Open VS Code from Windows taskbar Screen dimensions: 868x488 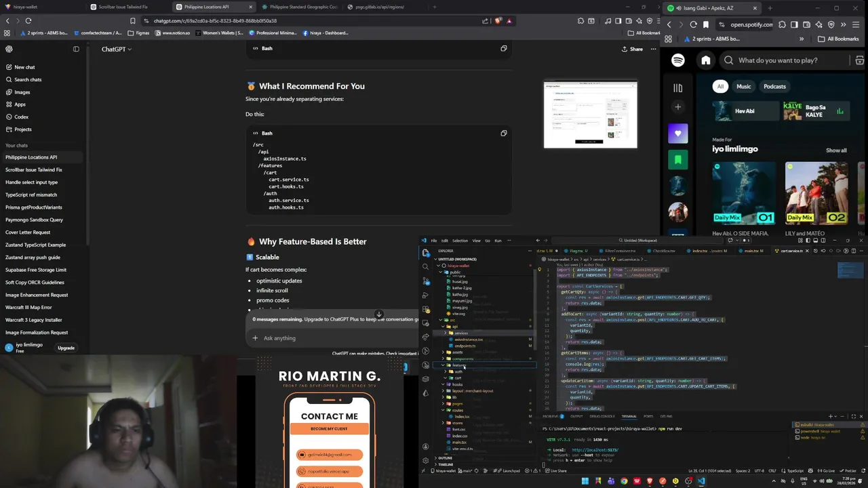(x=701, y=481)
